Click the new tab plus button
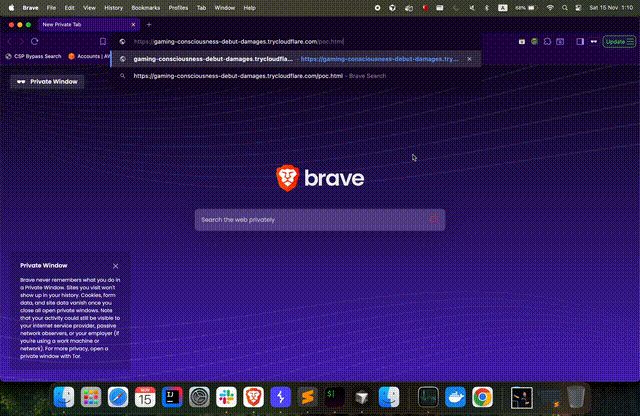The height and width of the screenshot is (416, 640). click(149, 23)
